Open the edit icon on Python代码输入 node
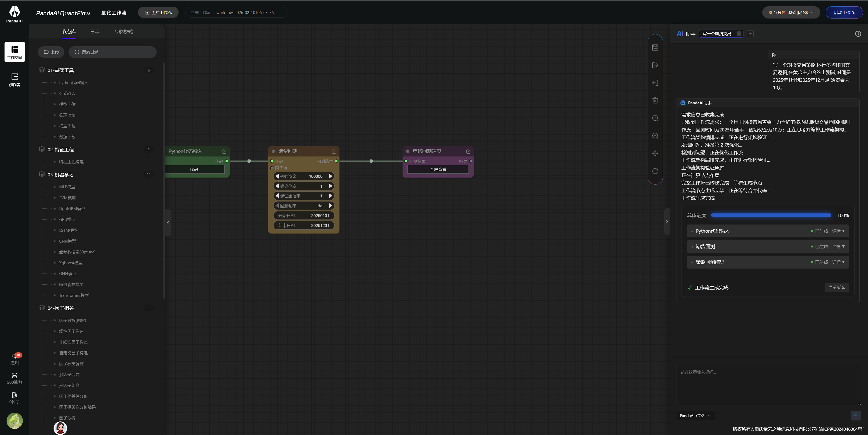868x435 pixels. [224, 152]
